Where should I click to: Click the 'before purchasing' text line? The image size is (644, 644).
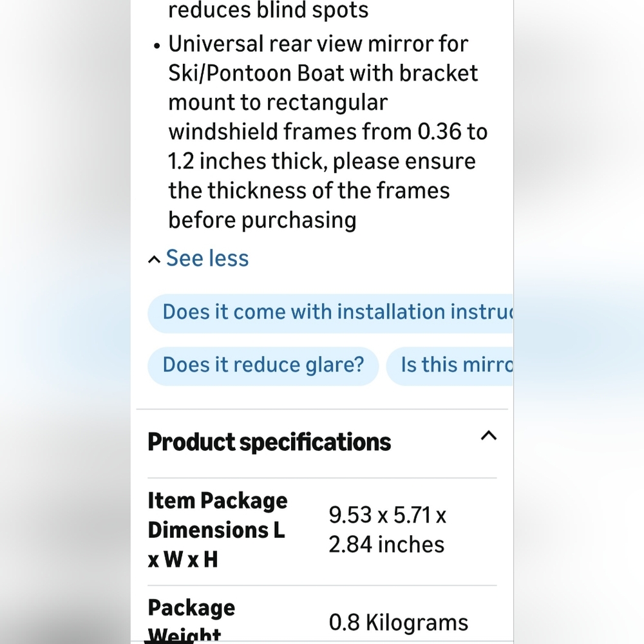point(262,220)
